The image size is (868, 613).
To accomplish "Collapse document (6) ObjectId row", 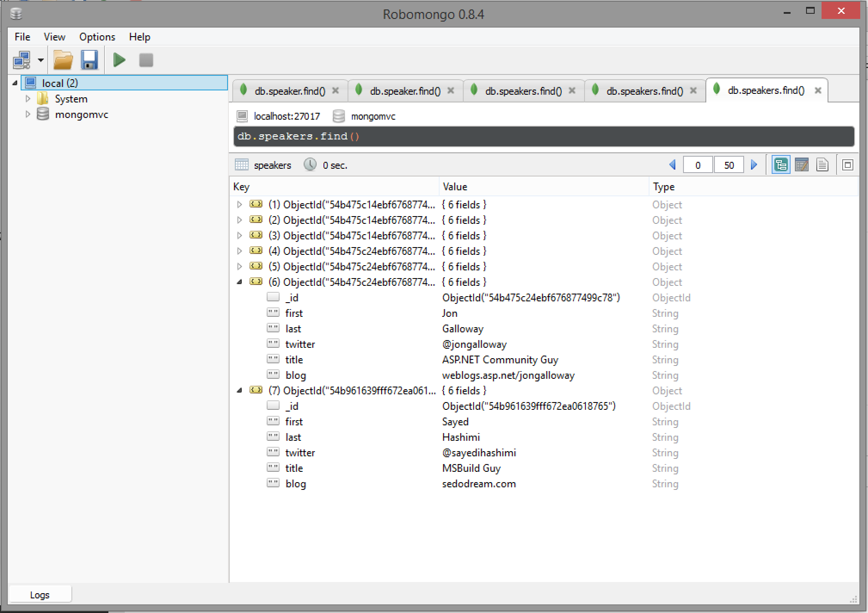I will click(240, 282).
